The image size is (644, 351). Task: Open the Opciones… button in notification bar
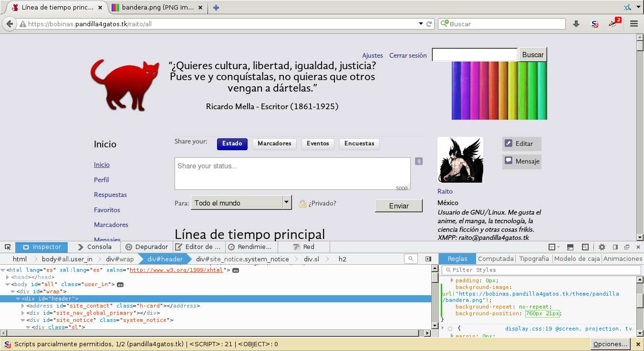[610, 344]
